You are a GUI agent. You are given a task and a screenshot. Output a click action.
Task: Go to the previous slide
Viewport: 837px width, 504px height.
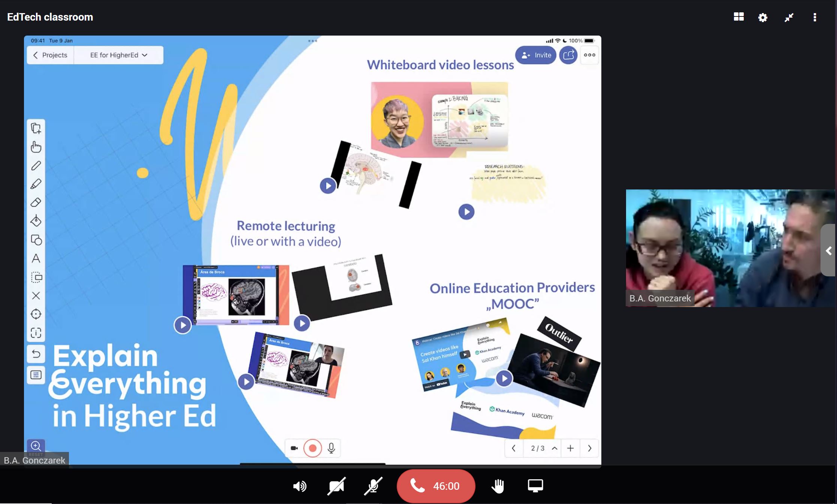514,448
